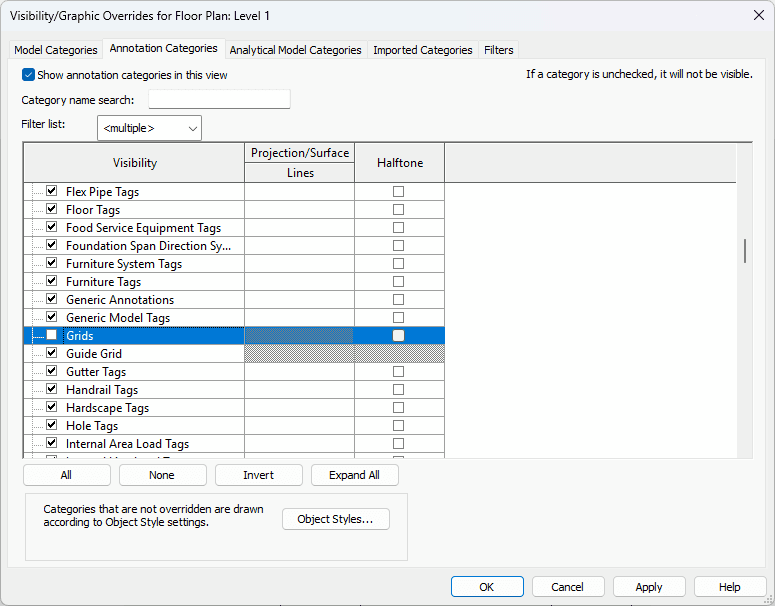This screenshot has height=606, width=775.
Task: Uncheck Hole Tags visibility
Action: pos(52,425)
